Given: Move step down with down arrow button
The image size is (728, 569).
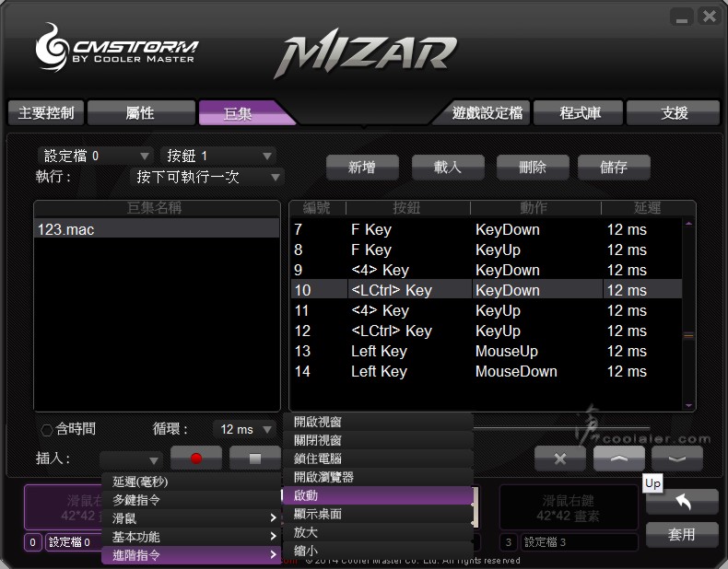Looking at the screenshot, I should click(677, 459).
